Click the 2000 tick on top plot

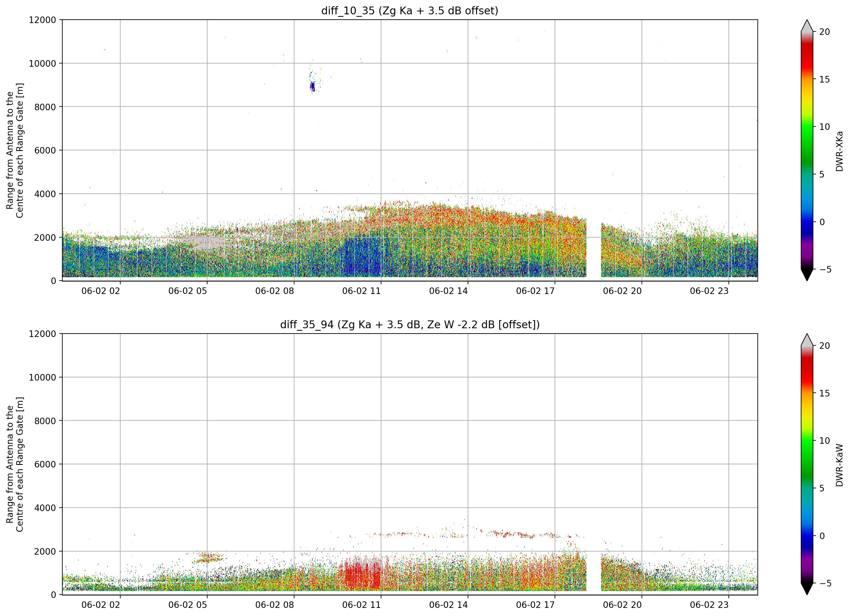pos(45,237)
